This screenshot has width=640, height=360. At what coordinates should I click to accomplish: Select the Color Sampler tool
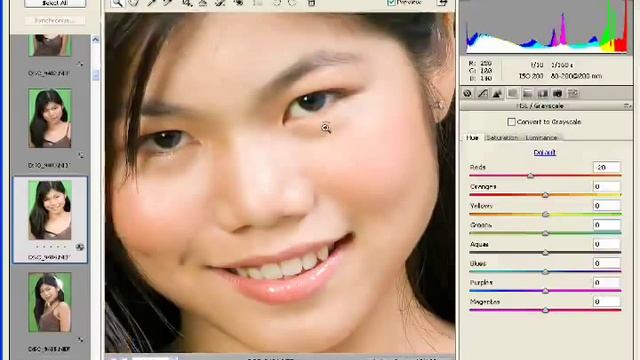(168, 3)
